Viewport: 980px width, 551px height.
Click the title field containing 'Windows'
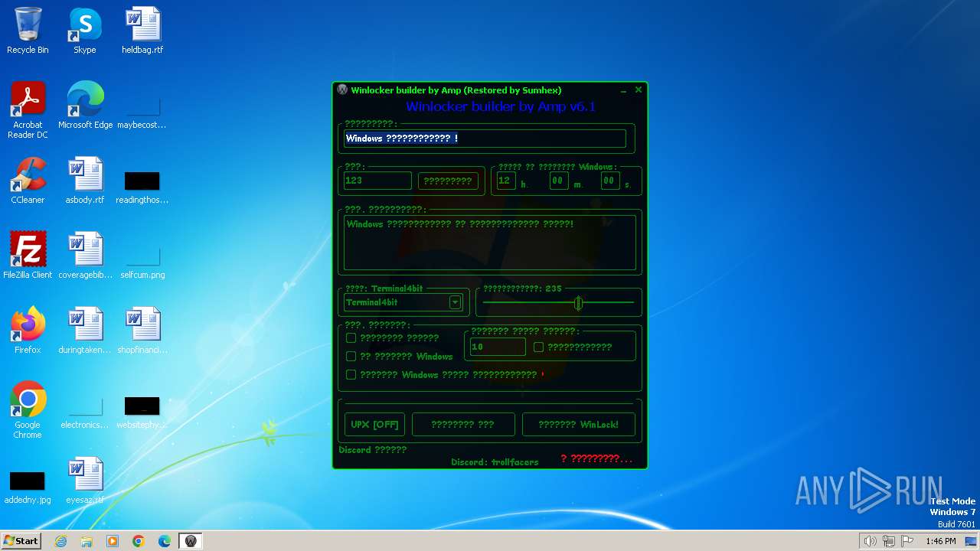485,139
